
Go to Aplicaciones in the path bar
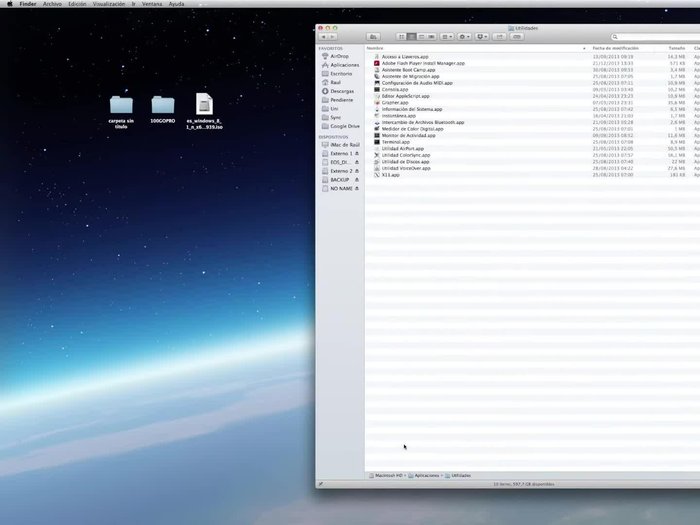pos(425,475)
